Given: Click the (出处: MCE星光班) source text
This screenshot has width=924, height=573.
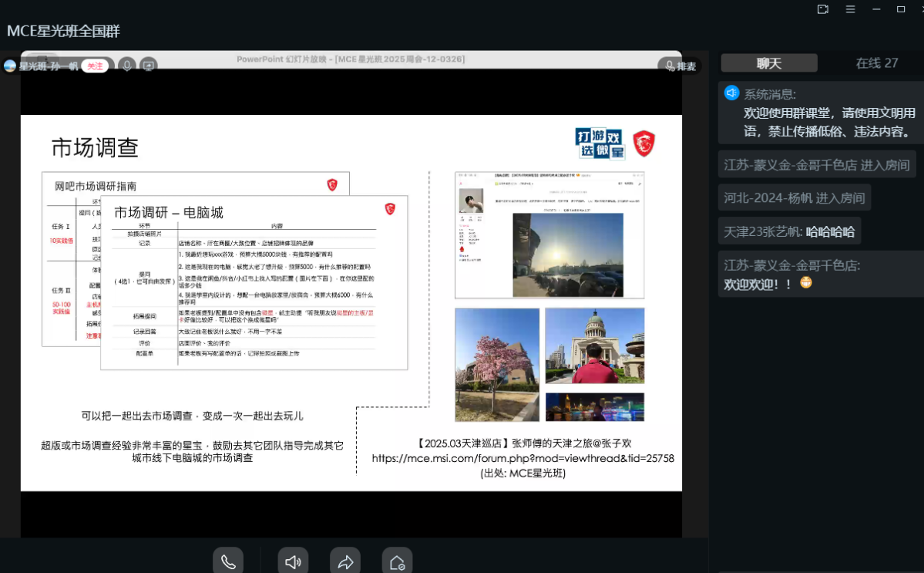Looking at the screenshot, I should [522, 473].
